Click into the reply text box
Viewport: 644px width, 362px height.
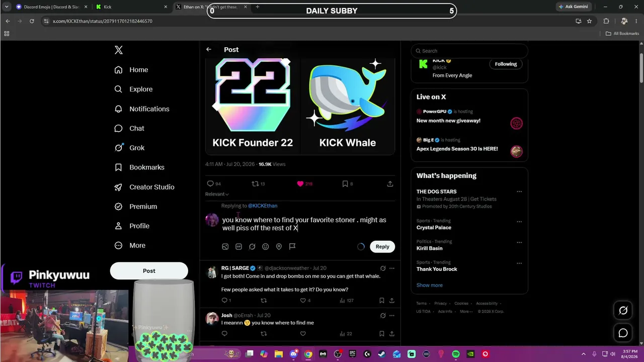point(308,224)
